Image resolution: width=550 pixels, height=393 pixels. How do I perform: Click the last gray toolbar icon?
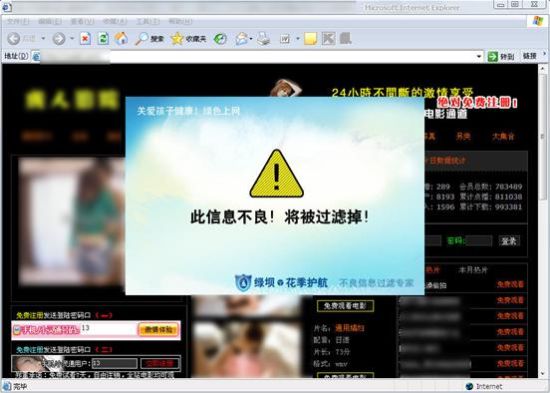346,38
